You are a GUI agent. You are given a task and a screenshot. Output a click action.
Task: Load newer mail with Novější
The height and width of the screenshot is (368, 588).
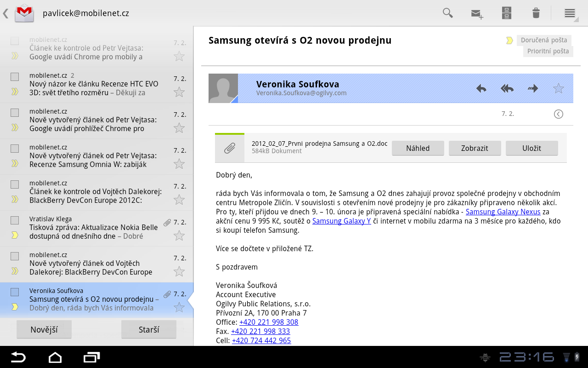tap(44, 329)
